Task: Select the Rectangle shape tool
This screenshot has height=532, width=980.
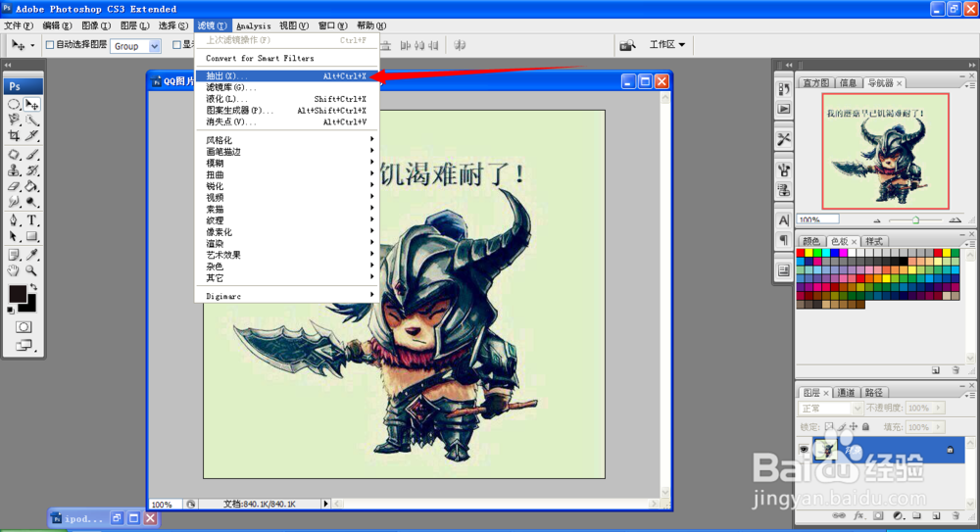Action: (x=32, y=236)
